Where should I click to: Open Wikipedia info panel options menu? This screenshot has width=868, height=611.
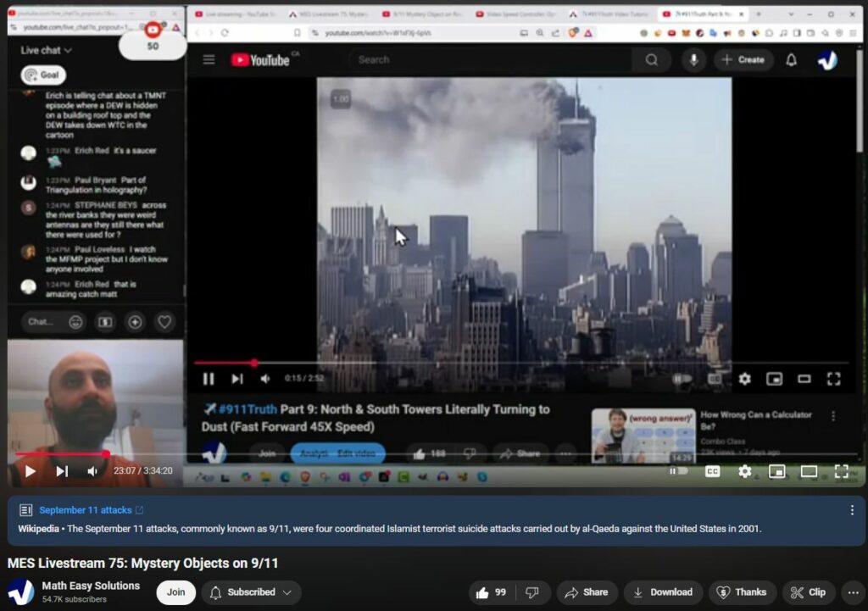(x=851, y=510)
